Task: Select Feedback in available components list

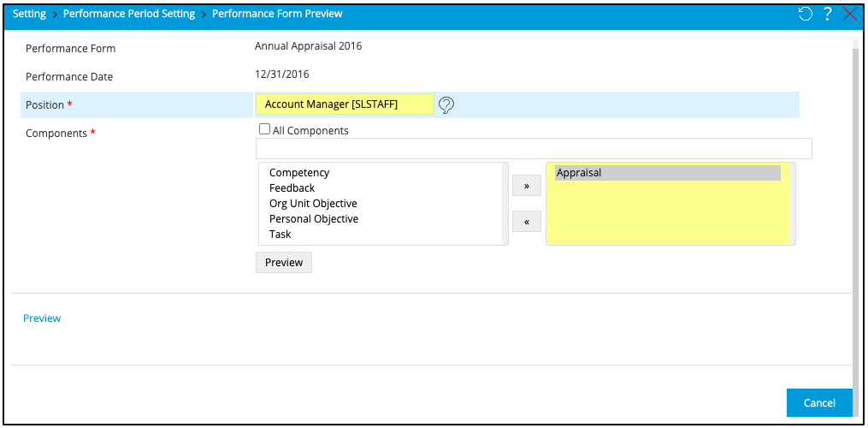Action: pyautogui.click(x=292, y=188)
